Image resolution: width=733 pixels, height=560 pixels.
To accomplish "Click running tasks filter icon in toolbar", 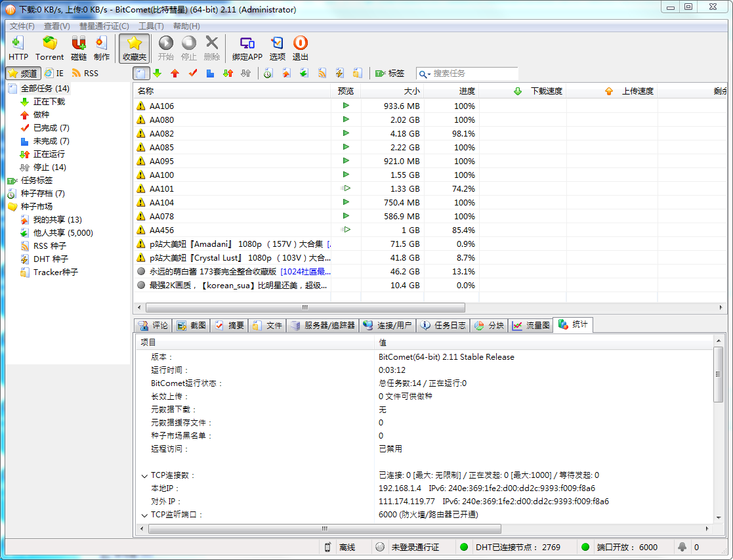I will (x=228, y=73).
